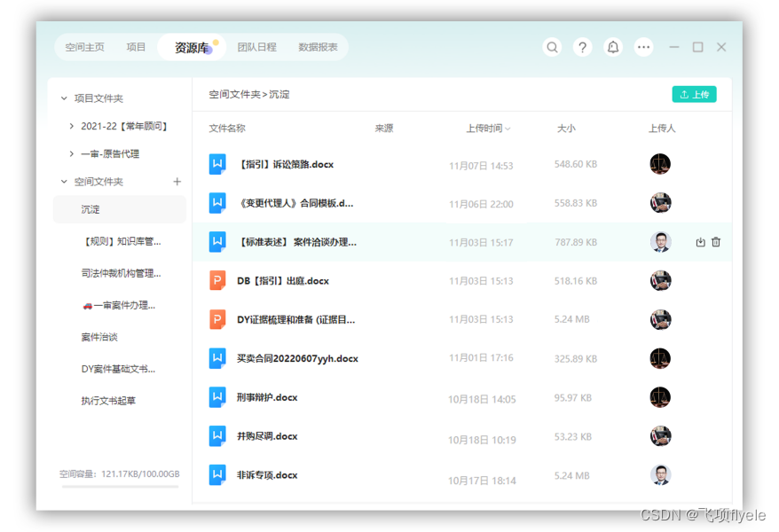Collapse the 空间文件夹 tree section
Image resolution: width=779 pixels, height=532 pixels.
[x=64, y=182]
